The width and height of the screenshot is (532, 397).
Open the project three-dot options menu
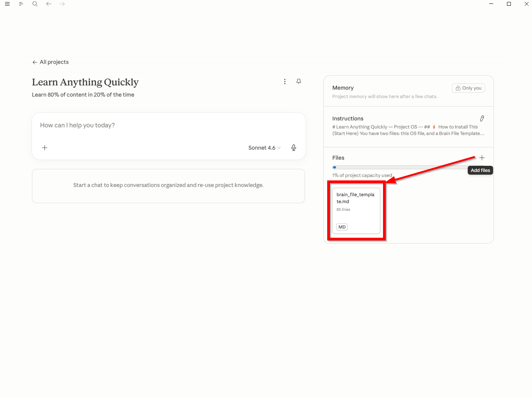pyautogui.click(x=285, y=82)
